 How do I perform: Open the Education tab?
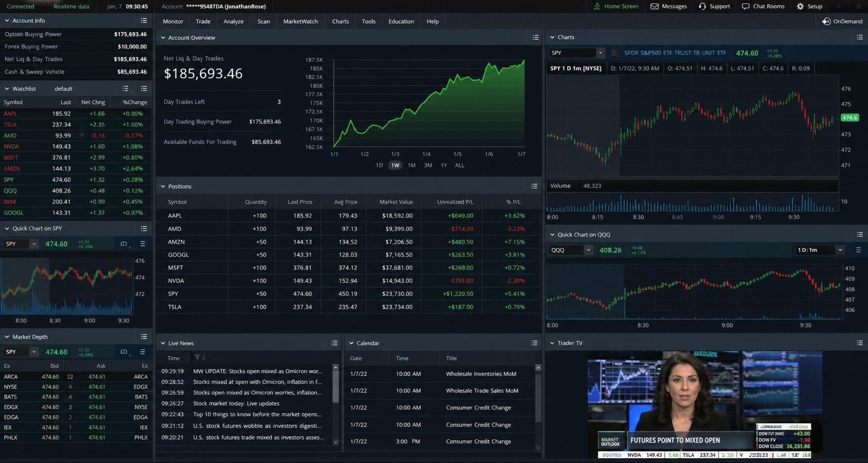[401, 21]
